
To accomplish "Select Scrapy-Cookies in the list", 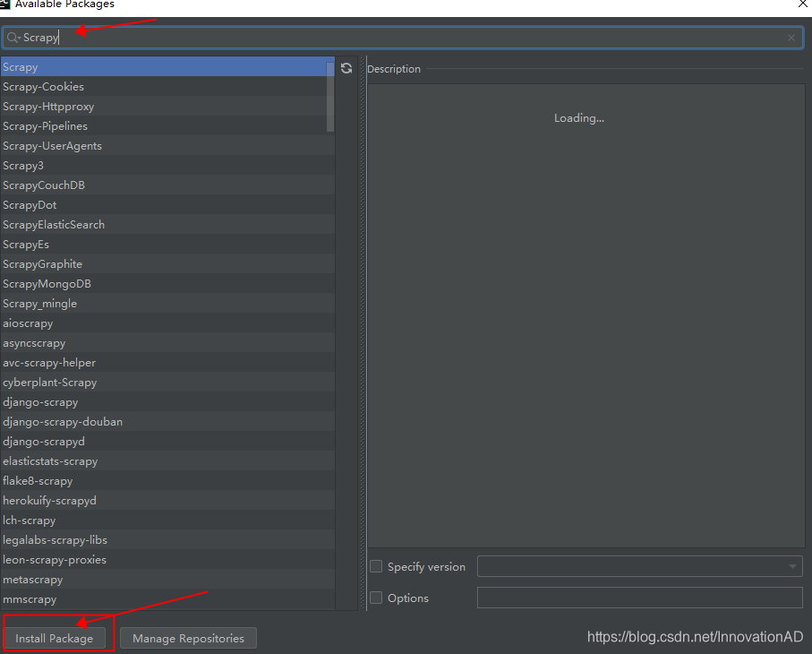I will 167,87.
